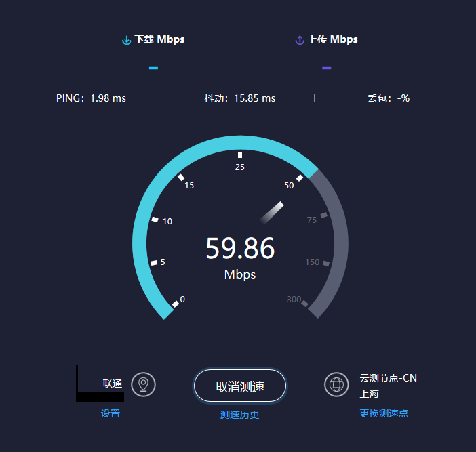Click the globe server icon
Screen dimensions: 476x452
pyautogui.click(x=336, y=384)
